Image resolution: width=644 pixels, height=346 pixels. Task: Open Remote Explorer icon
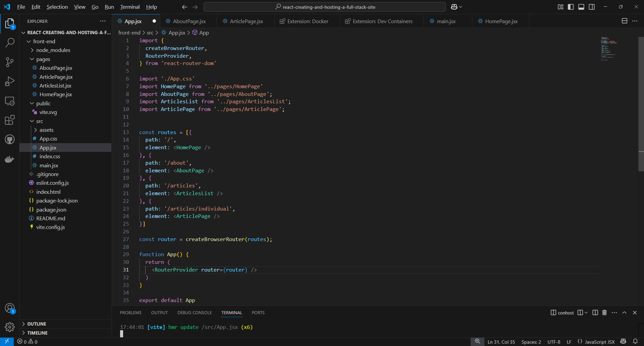click(x=10, y=101)
